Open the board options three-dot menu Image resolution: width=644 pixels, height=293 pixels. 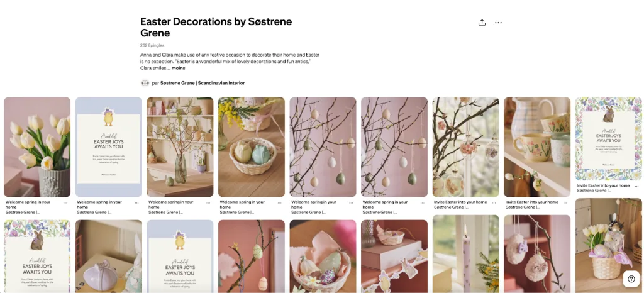click(498, 23)
